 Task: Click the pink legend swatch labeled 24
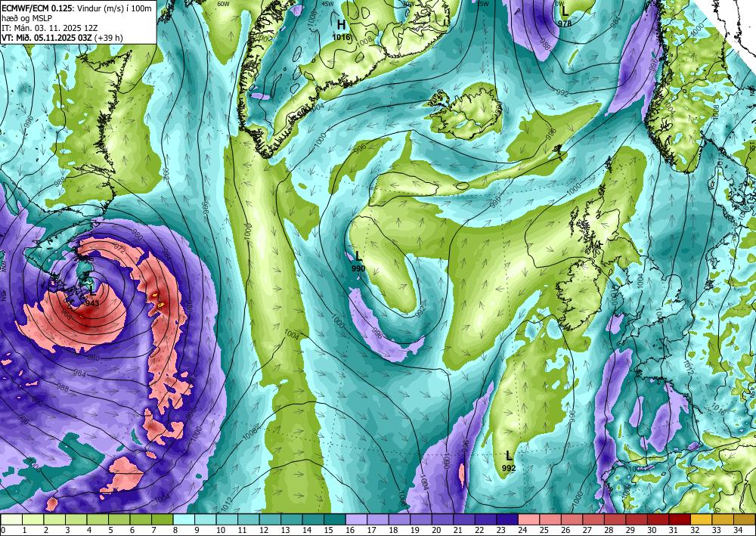click(529, 519)
